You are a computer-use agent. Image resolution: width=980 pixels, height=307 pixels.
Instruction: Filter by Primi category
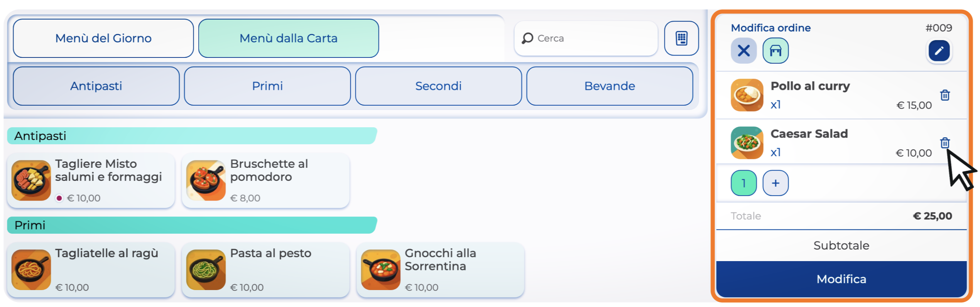(x=267, y=86)
